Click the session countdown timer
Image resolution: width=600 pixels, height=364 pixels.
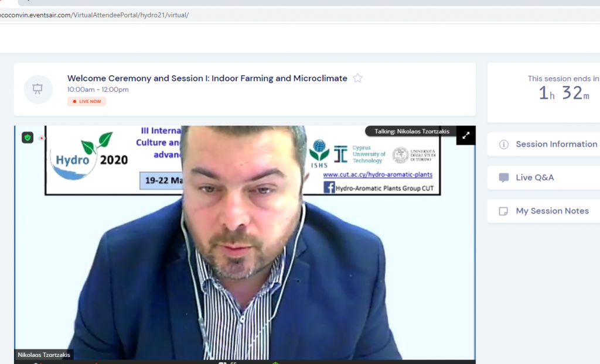pyautogui.click(x=563, y=93)
